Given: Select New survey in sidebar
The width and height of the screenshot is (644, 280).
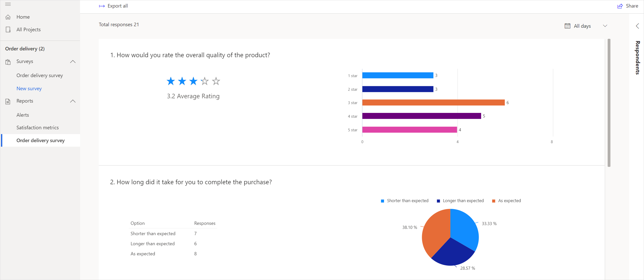Looking at the screenshot, I should pyautogui.click(x=29, y=88).
